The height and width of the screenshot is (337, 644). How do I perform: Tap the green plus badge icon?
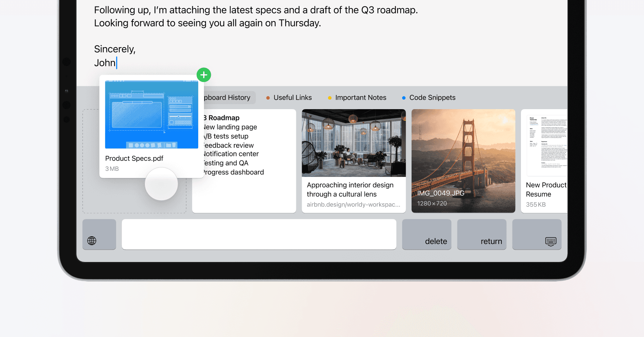(x=204, y=75)
